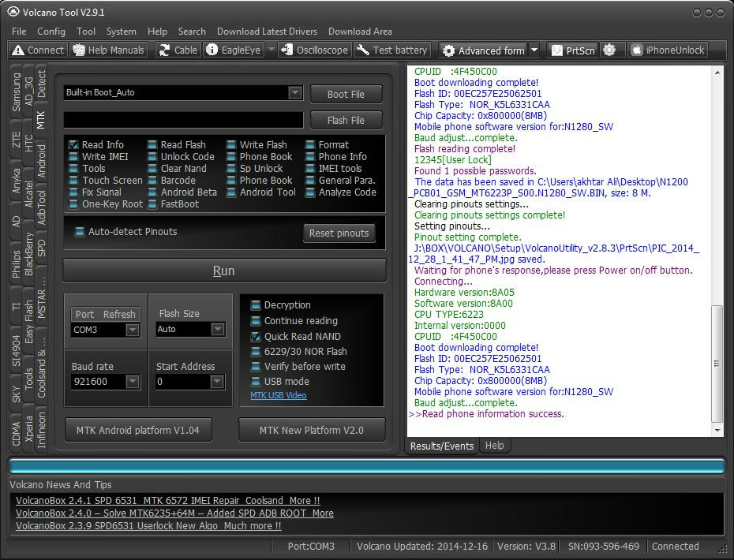Check the Read Flash option

(x=152, y=144)
